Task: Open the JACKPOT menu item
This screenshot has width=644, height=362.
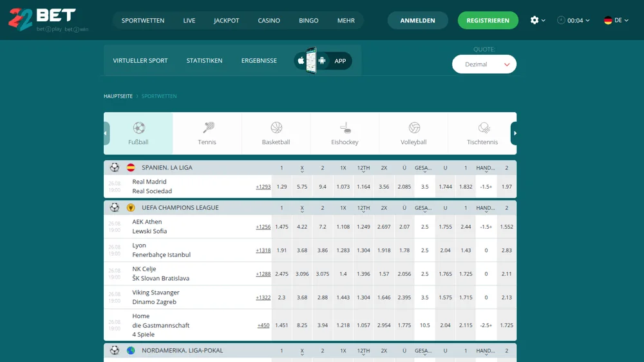Action: coord(226,21)
